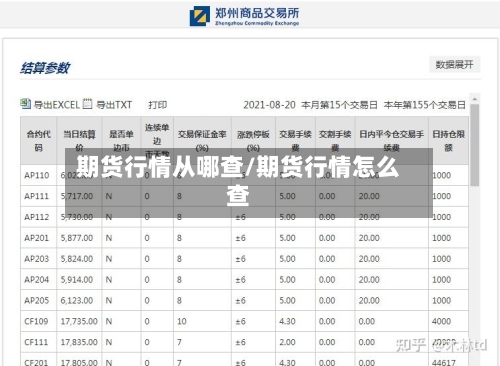Screen dimensions: 500x366
Task: Click the ±6 value in AP204 row
Action: (240, 279)
